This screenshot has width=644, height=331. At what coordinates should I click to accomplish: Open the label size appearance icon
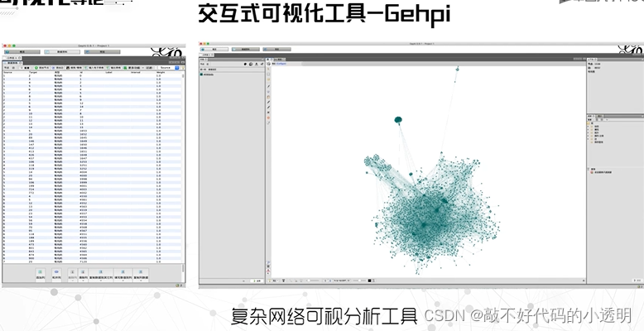pyautogui.click(x=262, y=64)
